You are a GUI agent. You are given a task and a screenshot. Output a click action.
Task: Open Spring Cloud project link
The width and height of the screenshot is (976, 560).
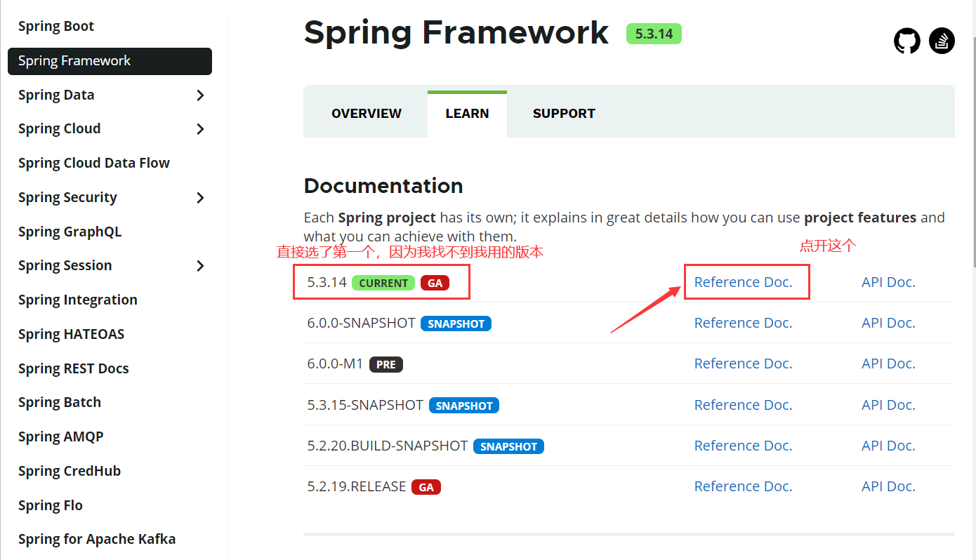(60, 129)
